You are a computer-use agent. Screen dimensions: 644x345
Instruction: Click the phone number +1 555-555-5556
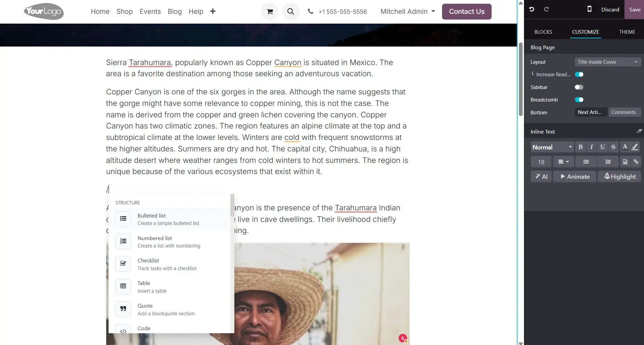click(x=343, y=12)
